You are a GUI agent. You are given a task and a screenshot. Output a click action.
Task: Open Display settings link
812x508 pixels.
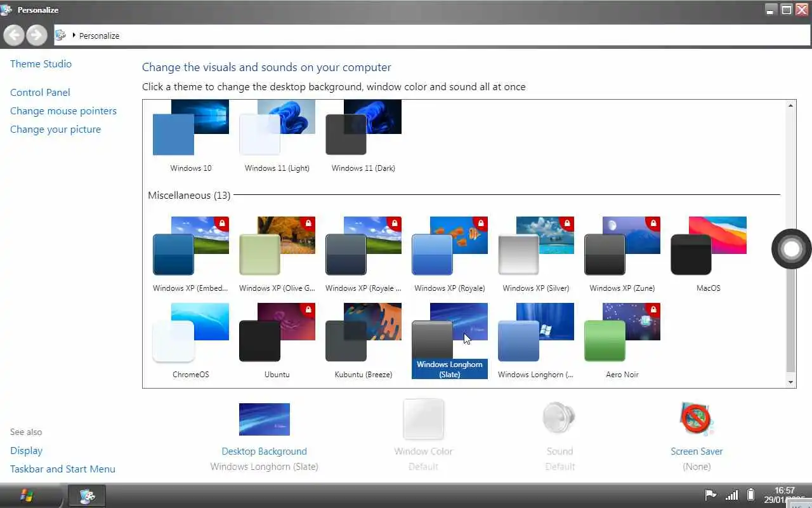27,450
